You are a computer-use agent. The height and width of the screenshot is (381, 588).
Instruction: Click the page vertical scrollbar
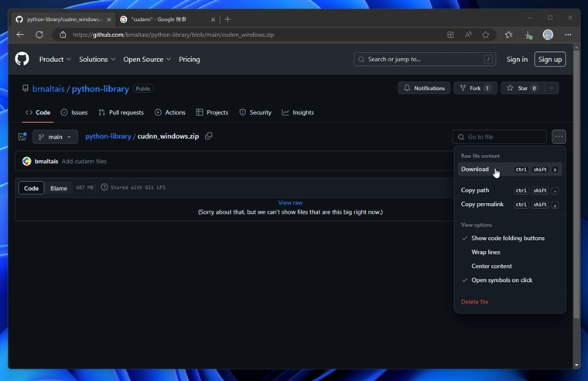pyautogui.click(x=576, y=184)
